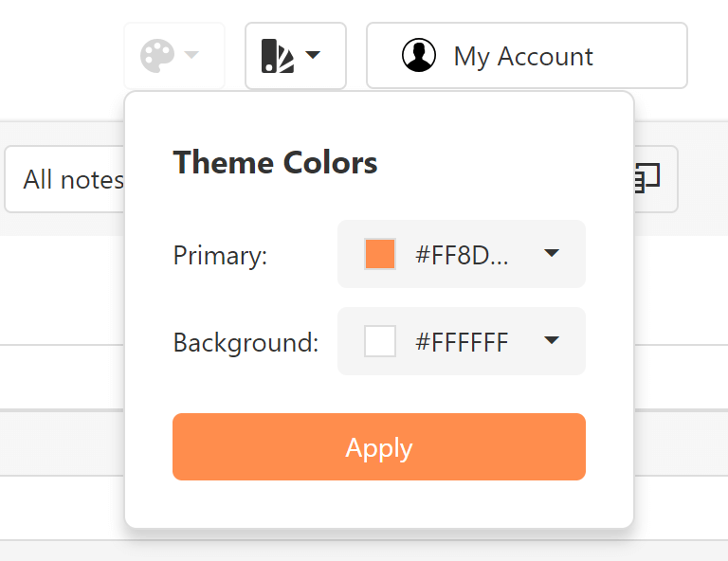Open the color swatches theme icon
Viewport: 728px width, 561px height.
[x=278, y=57]
